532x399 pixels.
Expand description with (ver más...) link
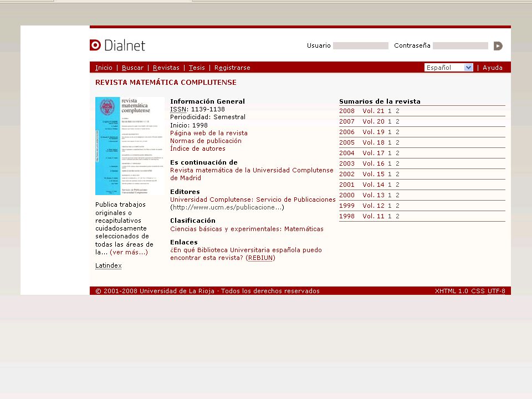[x=129, y=252]
